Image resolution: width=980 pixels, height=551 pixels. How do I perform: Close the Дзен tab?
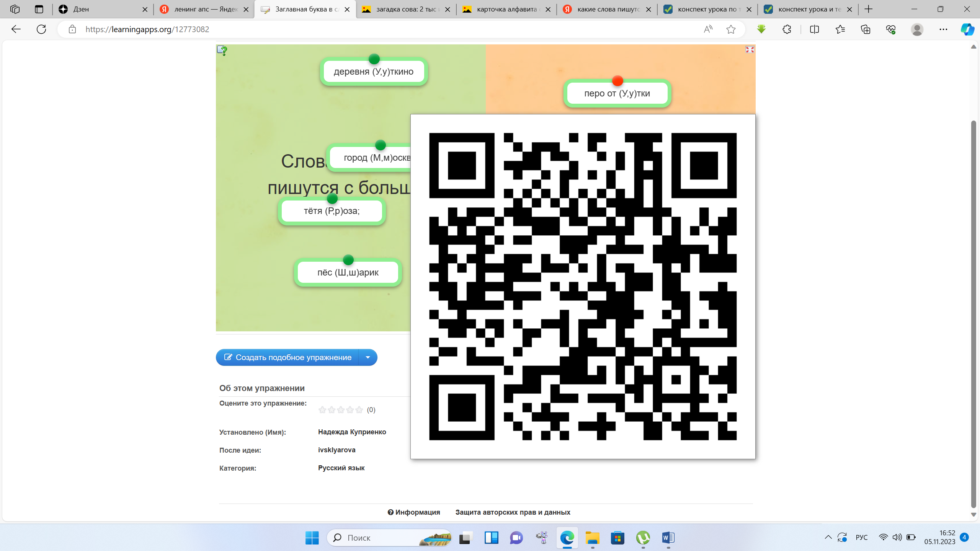tap(145, 9)
